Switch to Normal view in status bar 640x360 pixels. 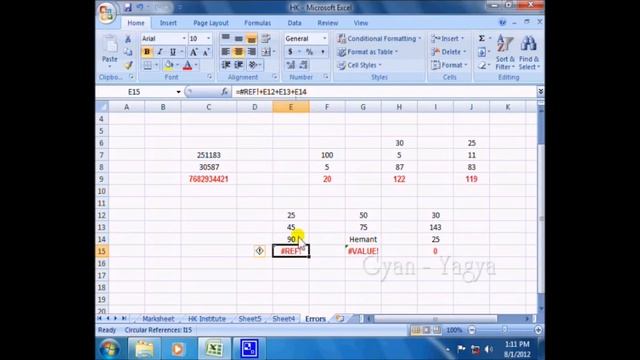416,330
